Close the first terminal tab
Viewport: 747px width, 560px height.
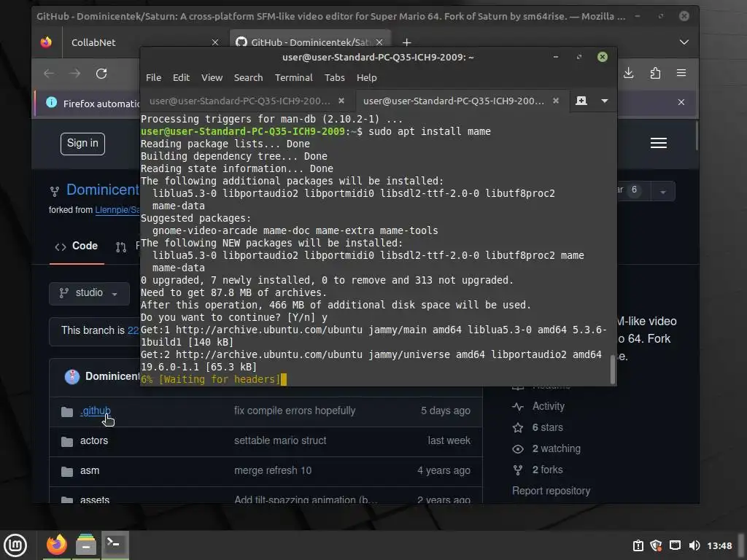tap(341, 101)
